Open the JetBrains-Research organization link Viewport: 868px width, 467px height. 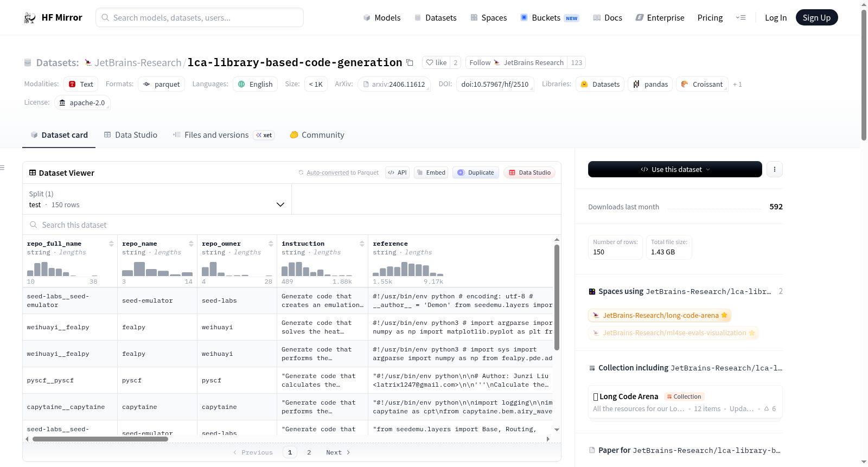[138, 63]
